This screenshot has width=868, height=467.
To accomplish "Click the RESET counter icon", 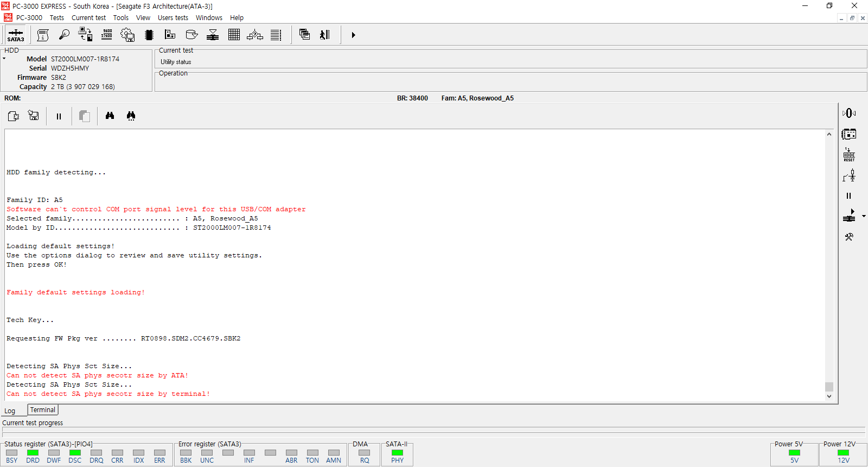I will (849, 155).
